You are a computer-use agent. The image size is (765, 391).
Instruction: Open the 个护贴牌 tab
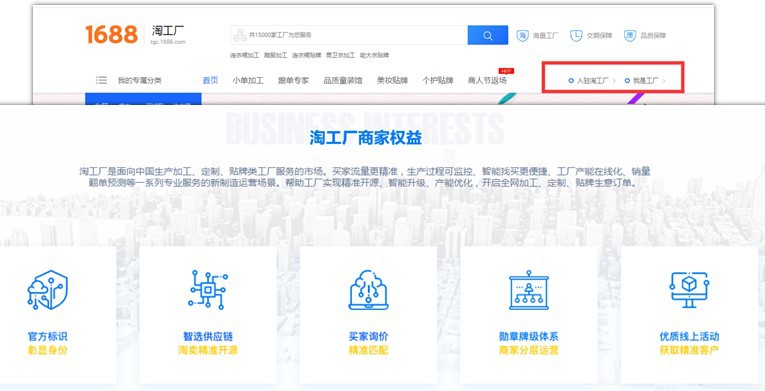coord(438,80)
